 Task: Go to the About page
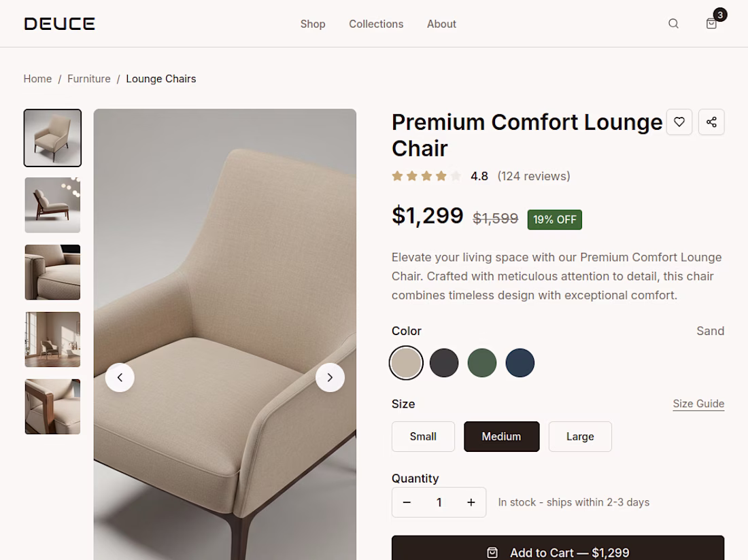[x=441, y=24]
